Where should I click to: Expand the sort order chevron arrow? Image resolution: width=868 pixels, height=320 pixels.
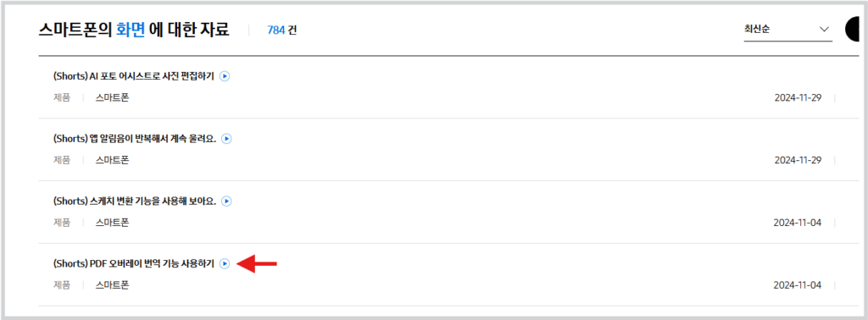point(824,30)
